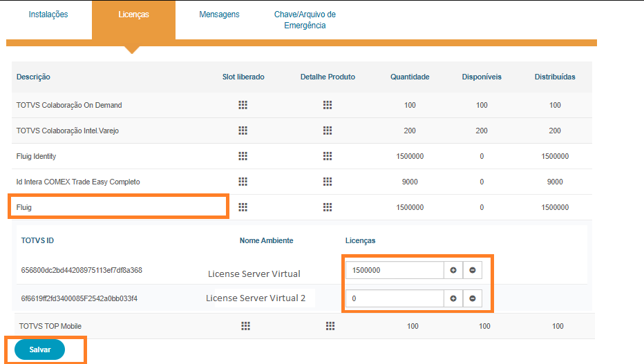Click the license field showing 1500000
The height and width of the screenshot is (364, 644).
click(x=395, y=270)
